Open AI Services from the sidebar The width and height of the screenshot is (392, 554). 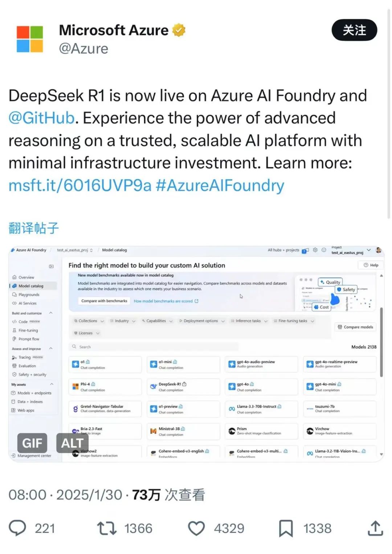click(27, 303)
